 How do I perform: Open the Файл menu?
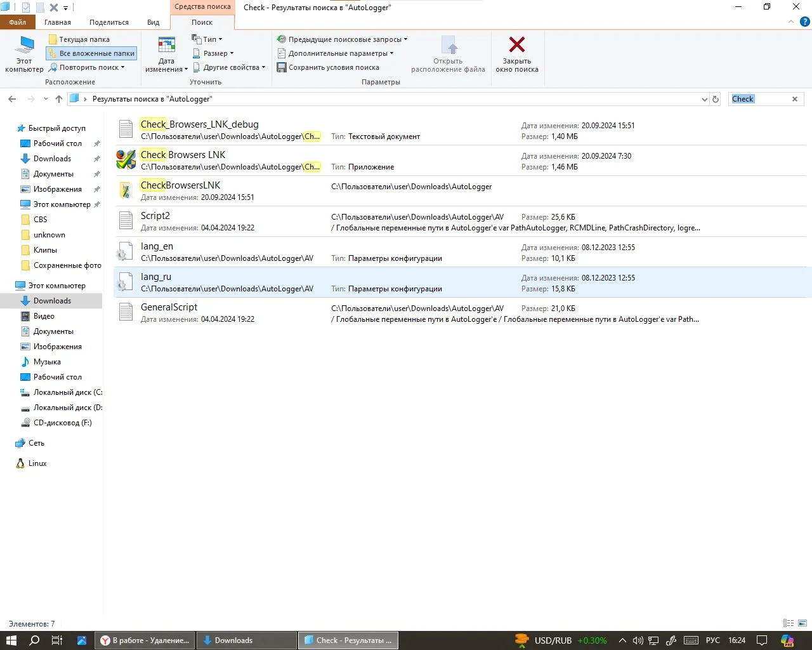[18, 22]
